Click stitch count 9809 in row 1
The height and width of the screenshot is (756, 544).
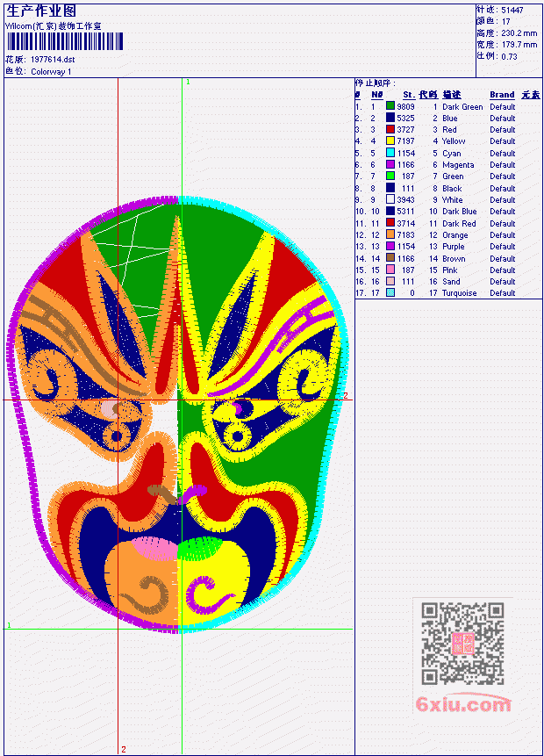(405, 107)
